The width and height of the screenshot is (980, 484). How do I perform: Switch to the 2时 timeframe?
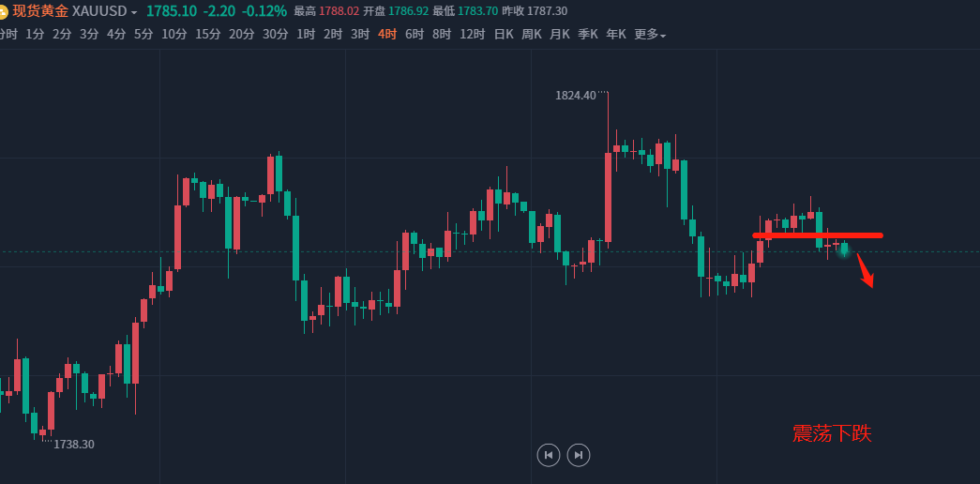point(333,35)
